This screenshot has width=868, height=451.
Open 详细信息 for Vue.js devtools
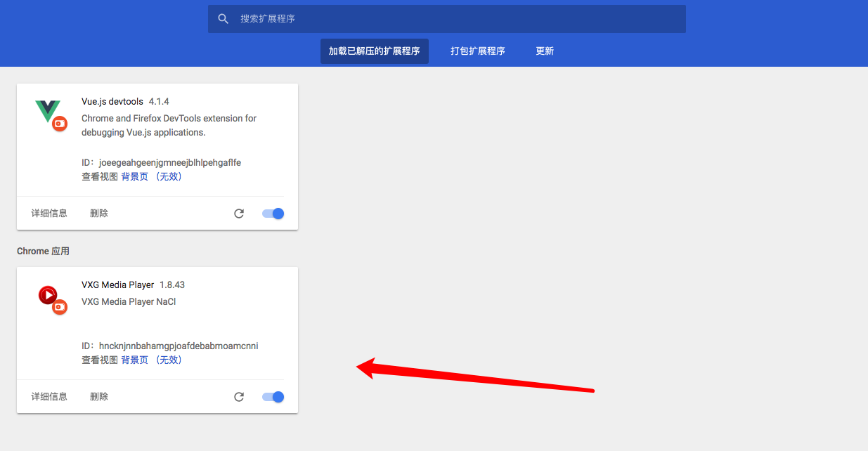pos(49,214)
